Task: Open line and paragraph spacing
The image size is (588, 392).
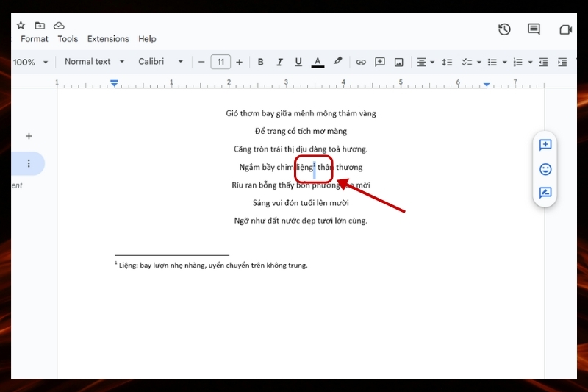Action: click(x=447, y=63)
